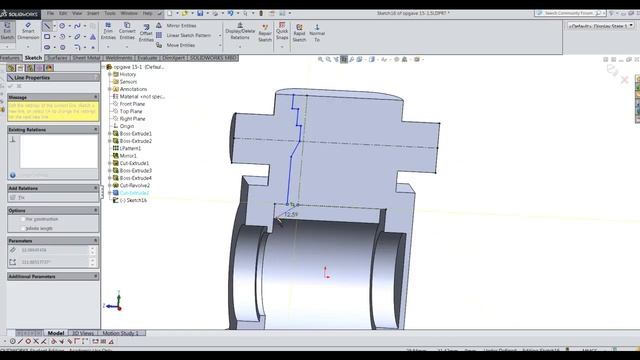Collapse the Add Relations section
The width and height of the screenshot is (640, 360).
(x=96, y=188)
